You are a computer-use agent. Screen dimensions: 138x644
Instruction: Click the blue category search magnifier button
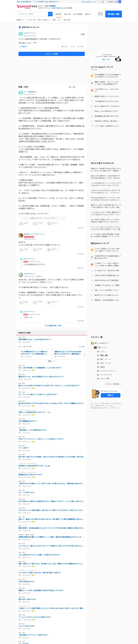pos(50,14)
